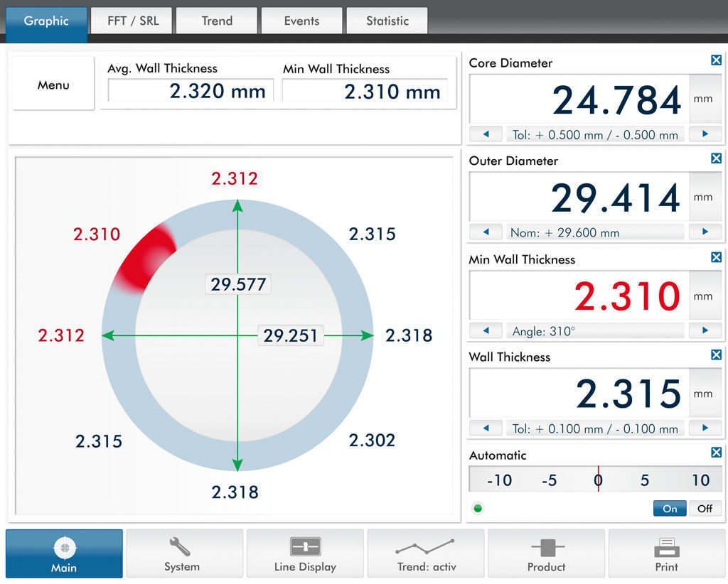Image resolution: width=728 pixels, height=584 pixels.
Task: Switch to the FFT / SRL tab
Action: [x=131, y=21]
